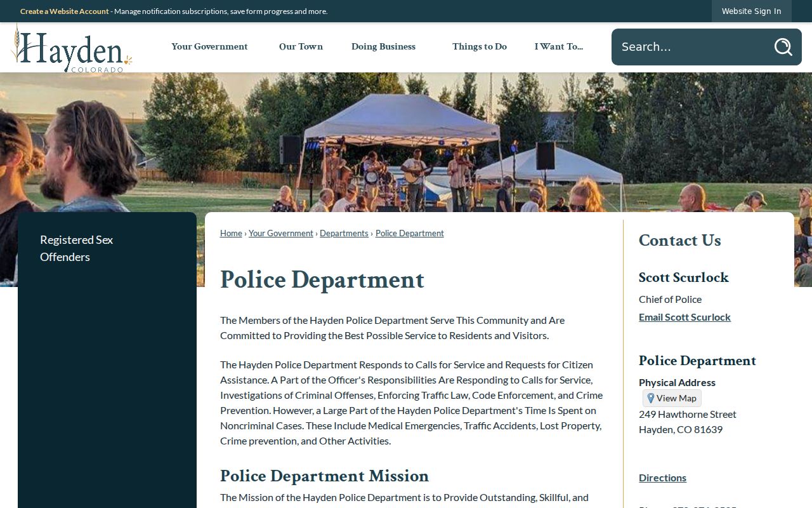
Task: Click the Website Sign In button
Action: point(751,11)
